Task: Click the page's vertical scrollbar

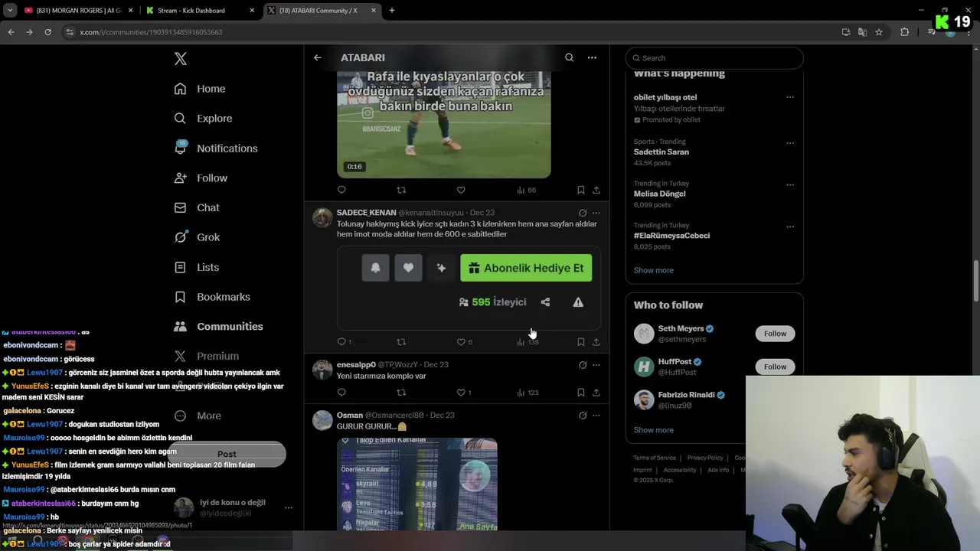Action: point(976,282)
